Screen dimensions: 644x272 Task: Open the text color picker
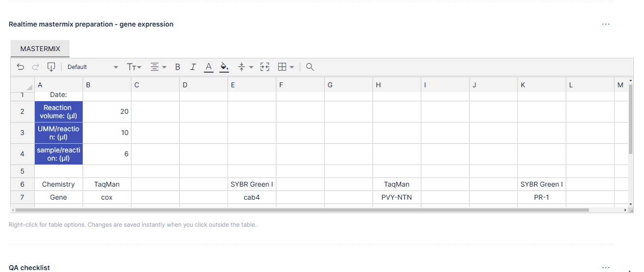[208, 67]
